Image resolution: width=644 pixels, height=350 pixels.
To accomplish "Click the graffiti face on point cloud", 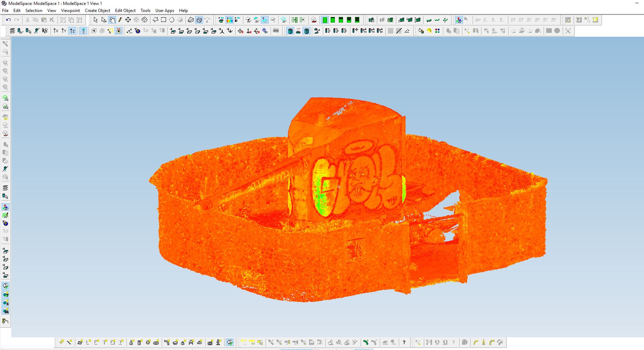I will click(x=361, y=180).
